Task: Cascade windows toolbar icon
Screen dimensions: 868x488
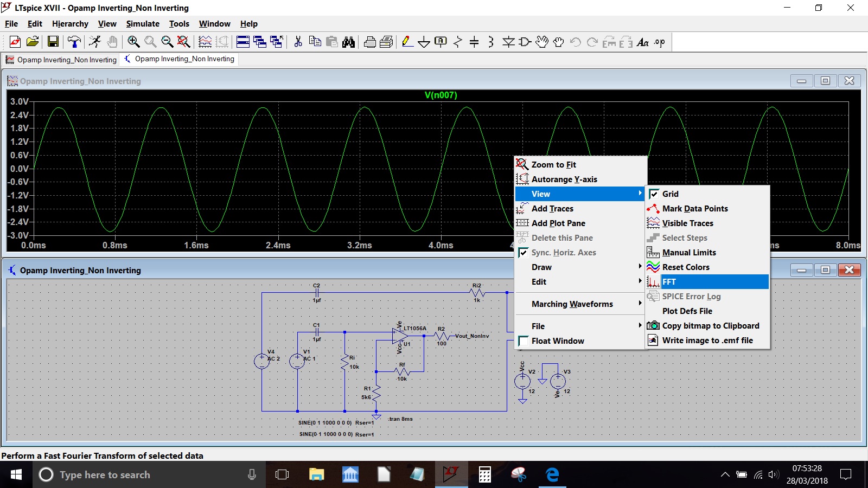Action: [x=260, y=42]
